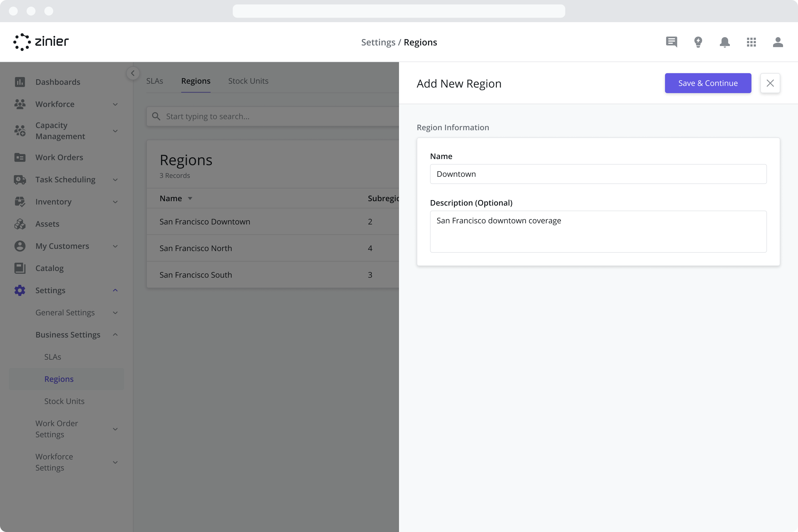Open the chat messages icon
The height and width of the screenshot is (532, 798).
[671, 42]
